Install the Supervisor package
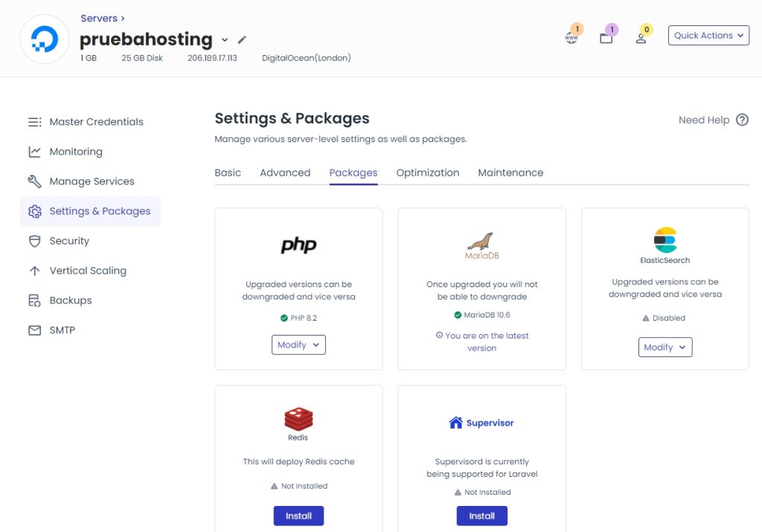This screenshot has width=762, height=532. click(481, 516)
